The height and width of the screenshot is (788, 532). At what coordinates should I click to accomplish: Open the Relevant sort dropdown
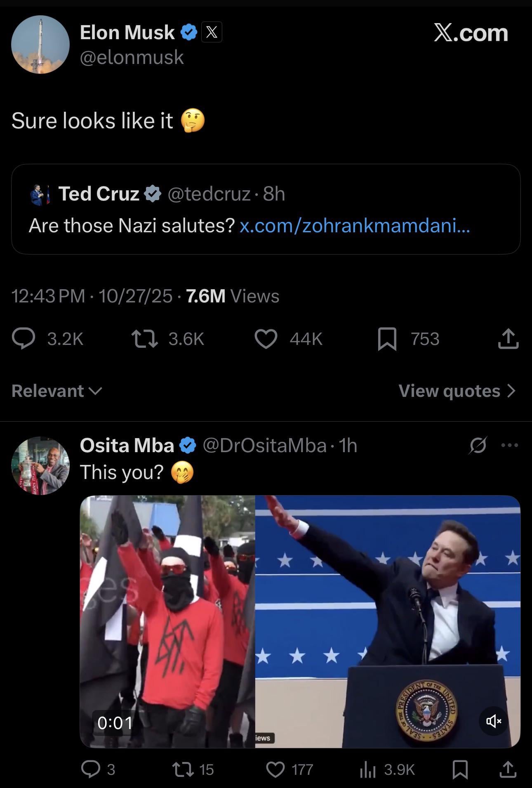click(56, 391)
